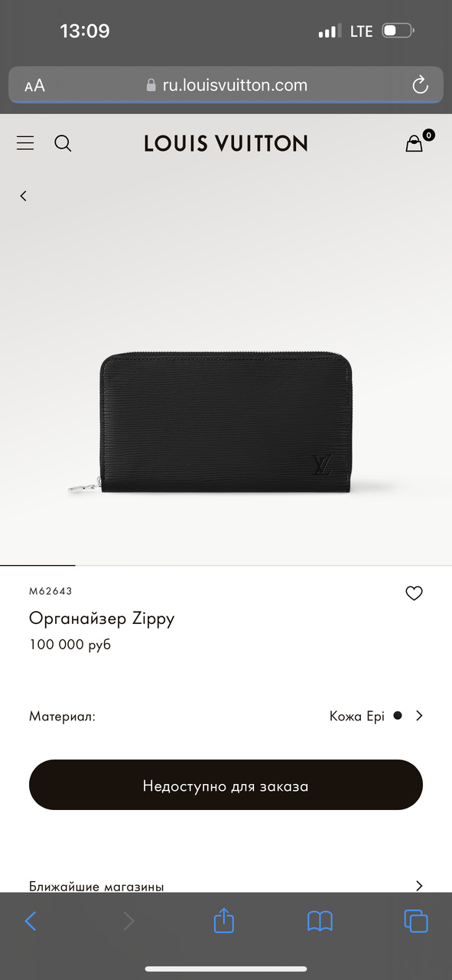Open the site search magnifier
Screen dimensions: 452x980
click(63, 143)
